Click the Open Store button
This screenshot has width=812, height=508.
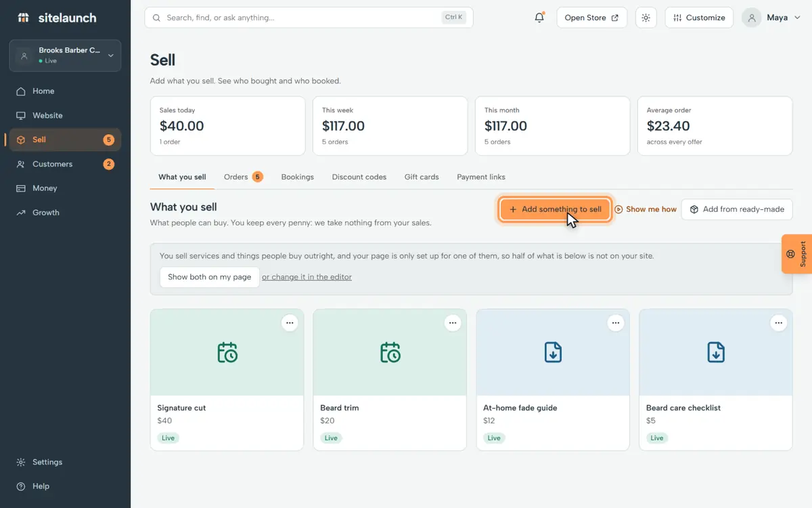point(592,18)
